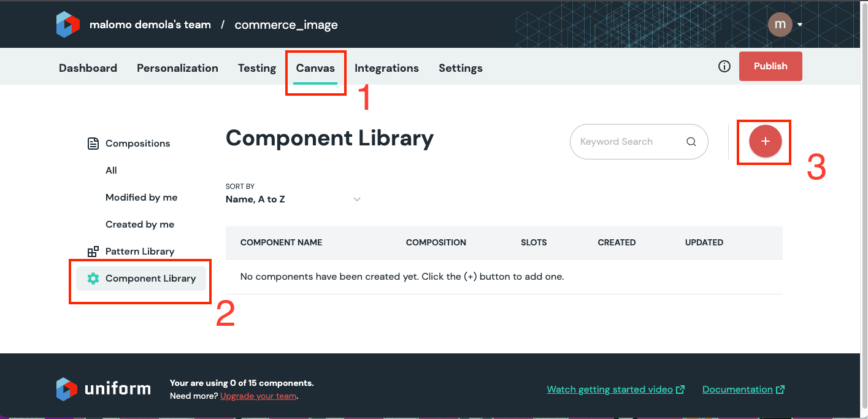Click the search magnifier icon
This screenshot has height=419, width=868.
(691, 142)
